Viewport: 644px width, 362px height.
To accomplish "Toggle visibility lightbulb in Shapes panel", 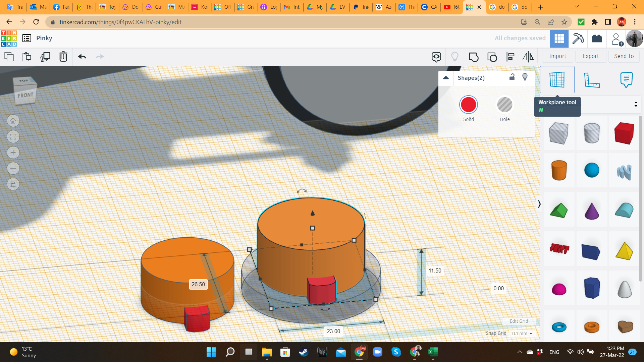I will click(525, 77).
